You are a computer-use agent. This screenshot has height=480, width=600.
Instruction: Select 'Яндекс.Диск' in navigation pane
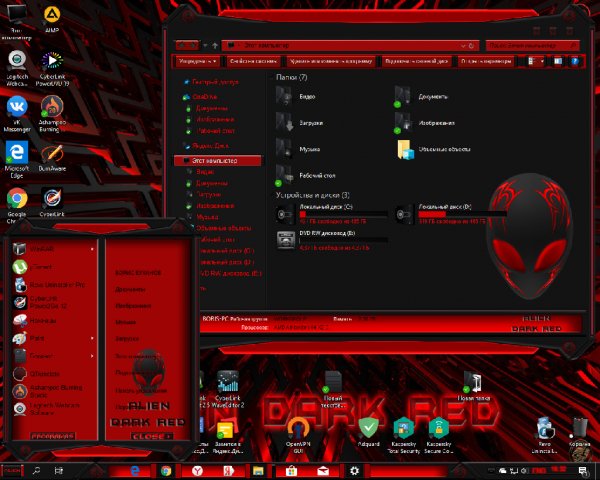point(207,146)
